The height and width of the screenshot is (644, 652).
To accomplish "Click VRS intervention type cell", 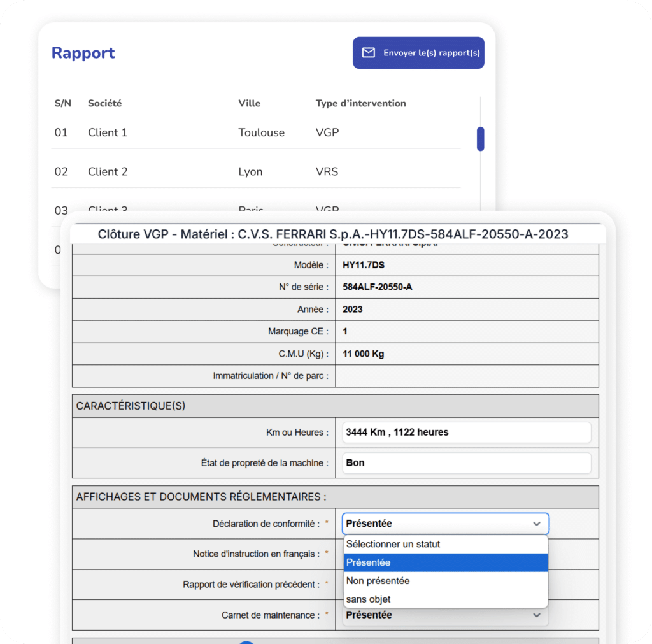I will point(327,172).
